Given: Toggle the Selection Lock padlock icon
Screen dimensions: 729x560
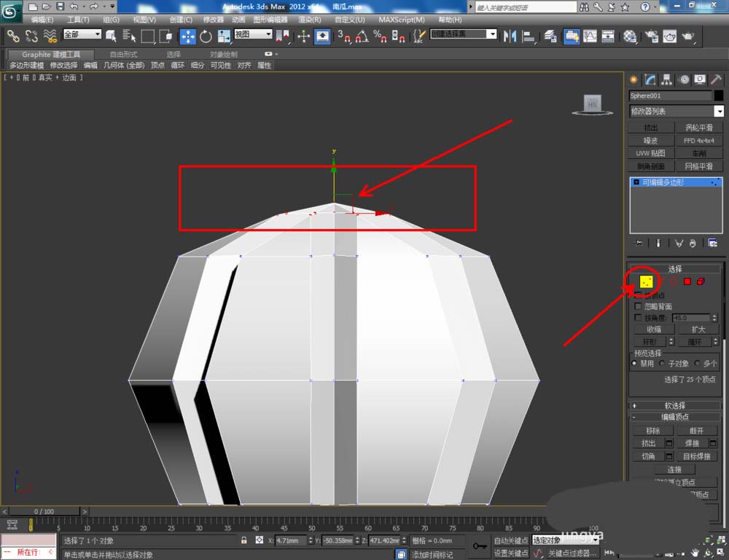Looking at the screenshot, I should pyautogui.click(x=243, y=540).
